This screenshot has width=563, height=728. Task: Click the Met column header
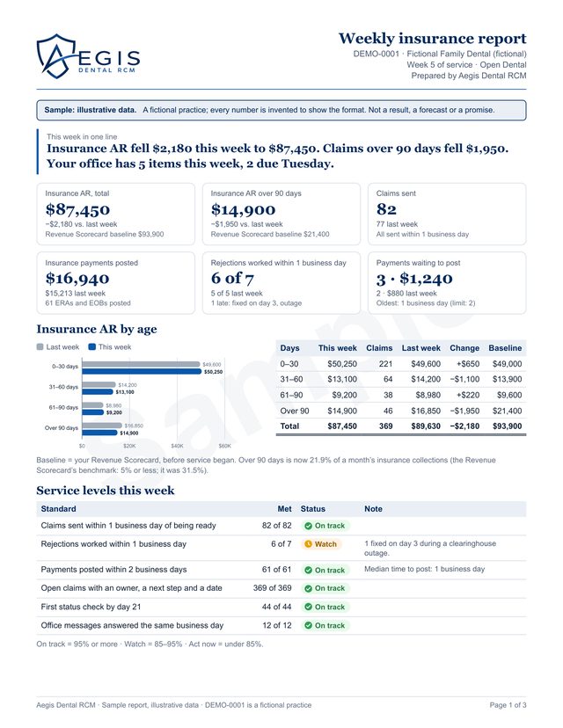tap(285, 509)
